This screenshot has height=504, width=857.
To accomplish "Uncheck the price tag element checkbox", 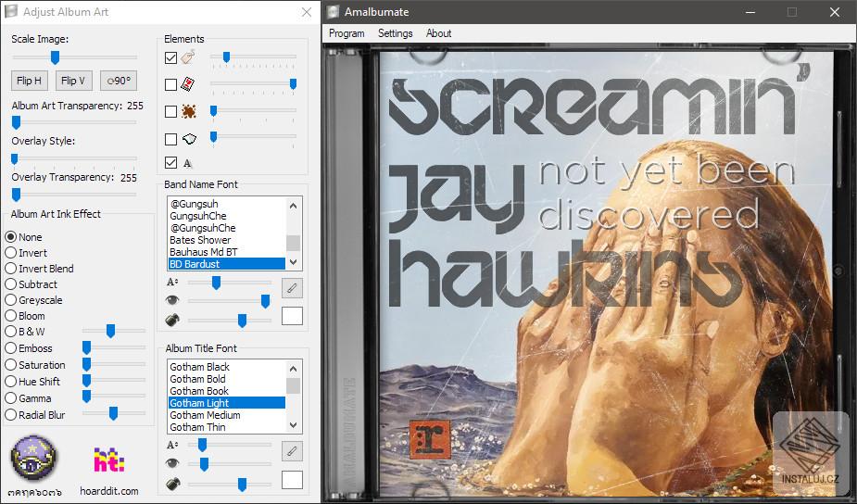I will point(171,57).
